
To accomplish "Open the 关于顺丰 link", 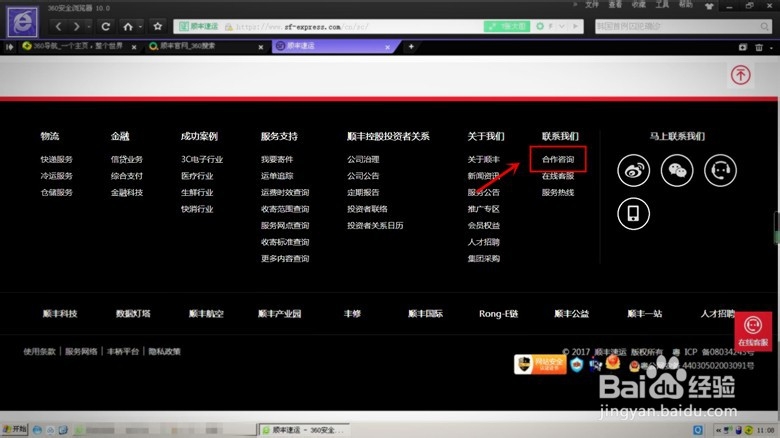I will (484, 159).
